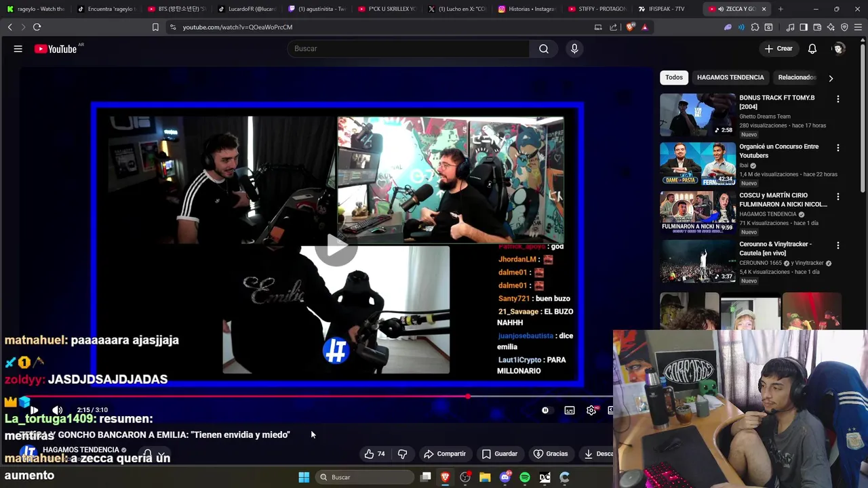Click the share page icon in address bar
The width and height of the screenshot is (868, 488).
[614, 27]
